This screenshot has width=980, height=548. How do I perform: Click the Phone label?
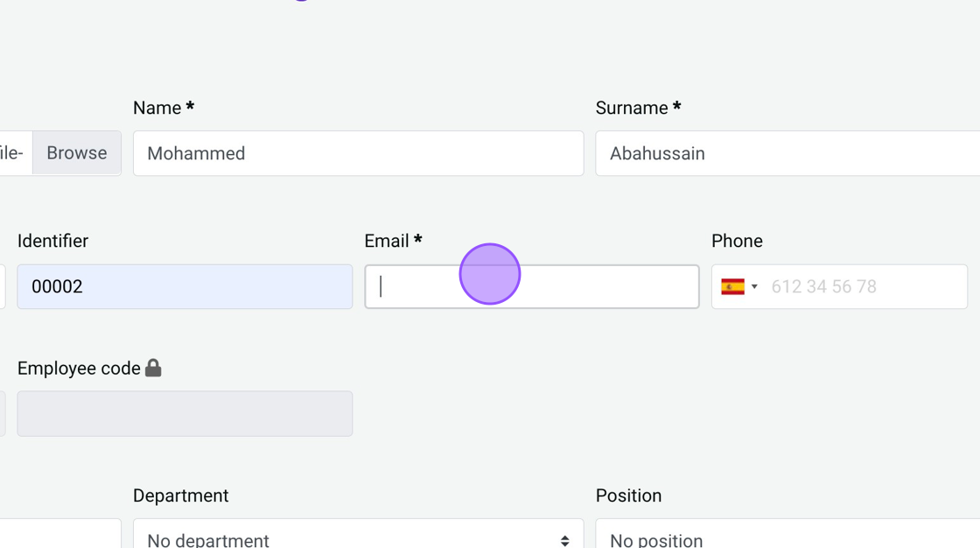tap(737, 241)
